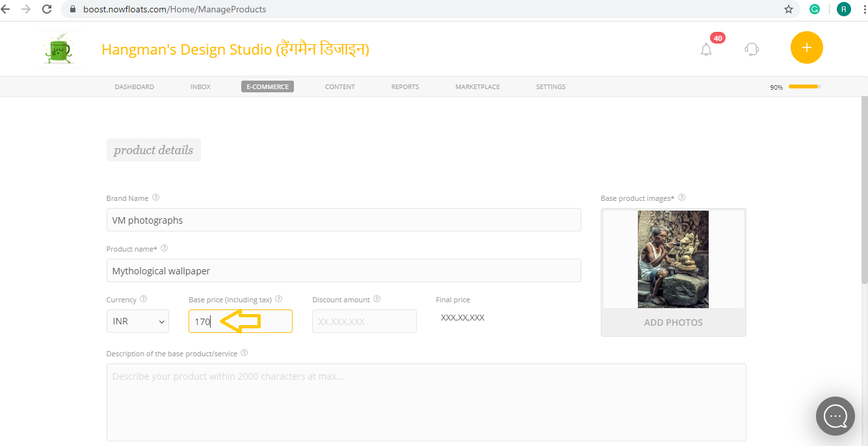Click the help icon beside Base price

click(278, 299)
